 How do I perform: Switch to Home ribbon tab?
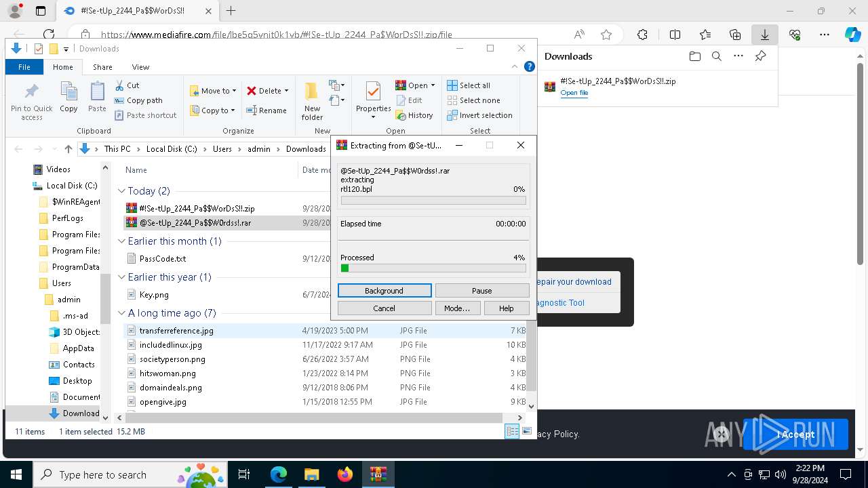click(62, 67)
